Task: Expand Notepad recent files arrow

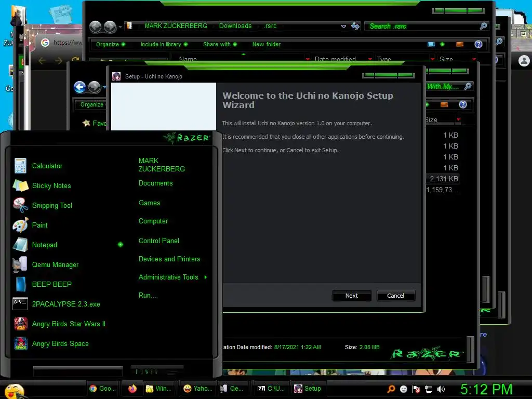Action: pyautogui.click(x=120, y=245)
